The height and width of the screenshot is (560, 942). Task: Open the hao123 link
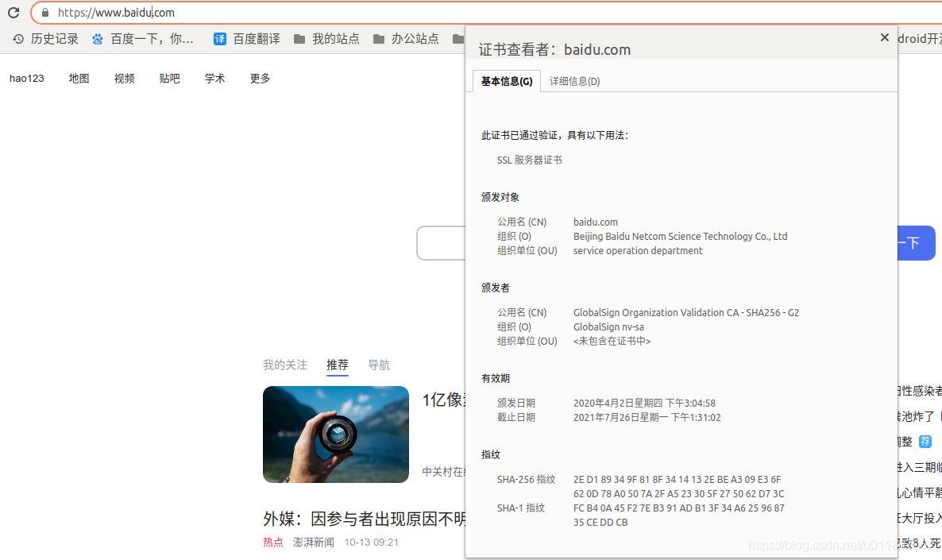27,78
